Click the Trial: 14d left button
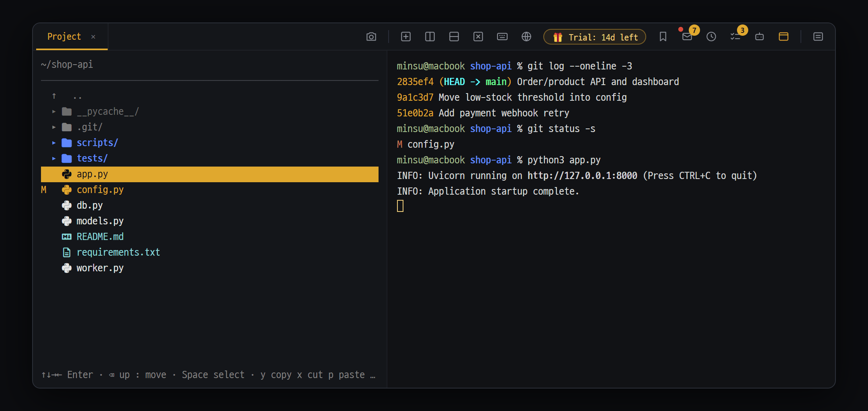Image resolution: width=868 pixels, height=411 pixels. (x=595, y=37)
